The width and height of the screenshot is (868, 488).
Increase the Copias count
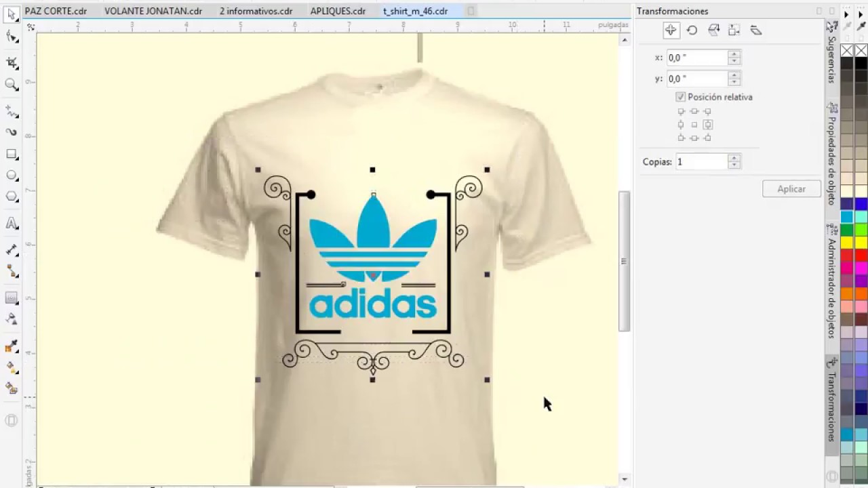coord(734,158)
